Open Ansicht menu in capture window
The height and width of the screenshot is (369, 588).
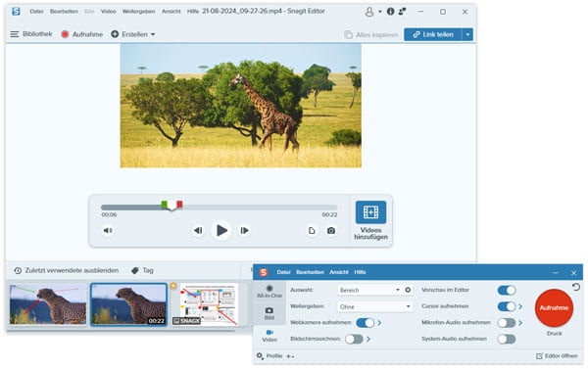click(x=339, y=272)
